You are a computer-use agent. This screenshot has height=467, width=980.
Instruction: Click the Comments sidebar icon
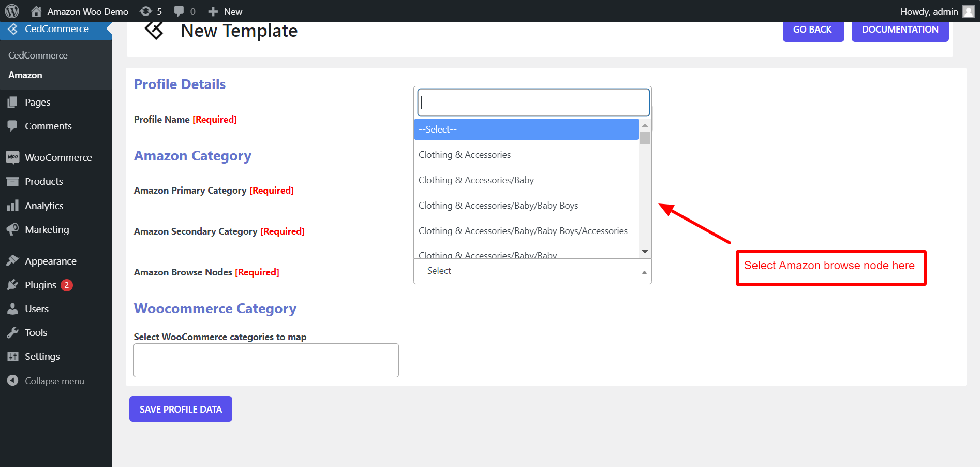(x=13, y=126)
